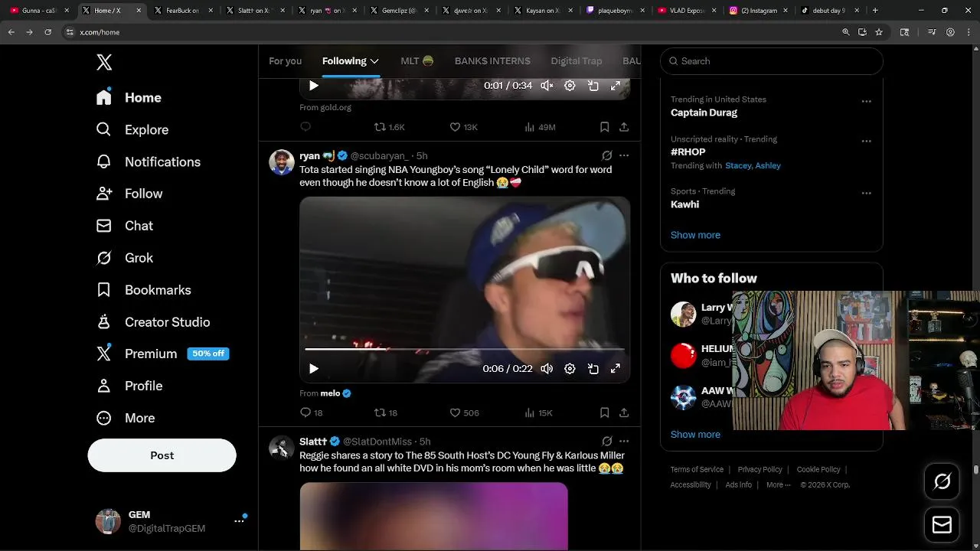Reply to ryan's post with 18 replies
This screenshot has height=551, width=980.
coord(311,412)
